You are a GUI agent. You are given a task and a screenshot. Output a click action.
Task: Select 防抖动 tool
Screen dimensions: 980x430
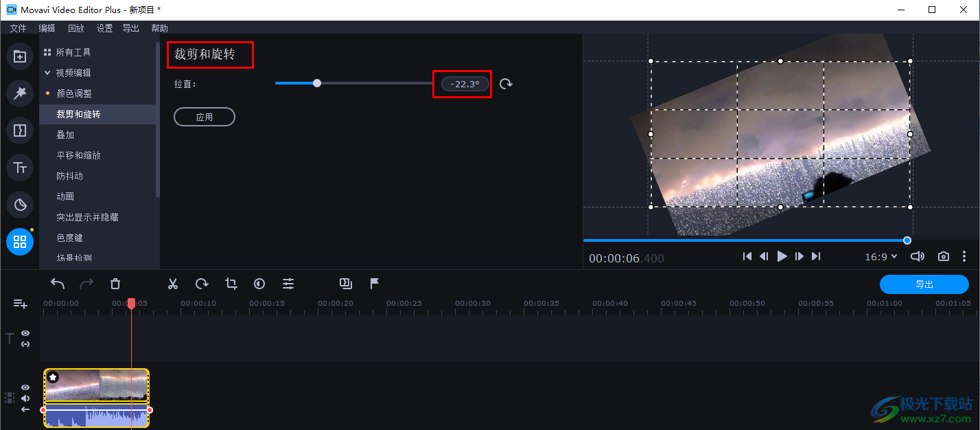69,176
